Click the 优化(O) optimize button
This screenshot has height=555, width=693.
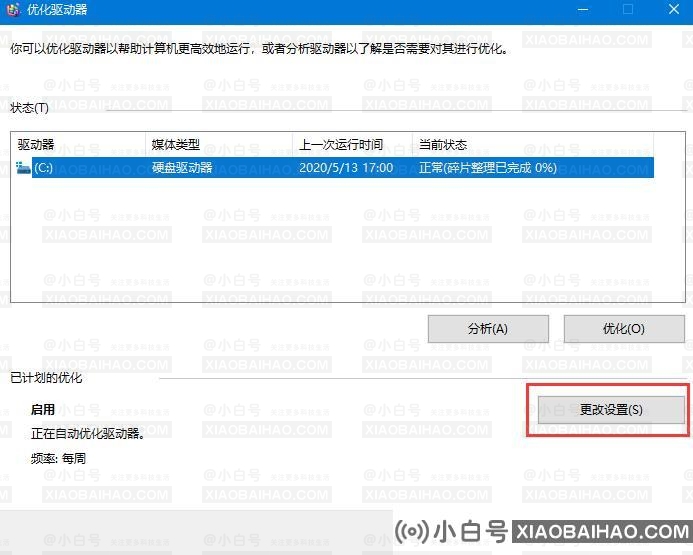click(x=624, y=329)
